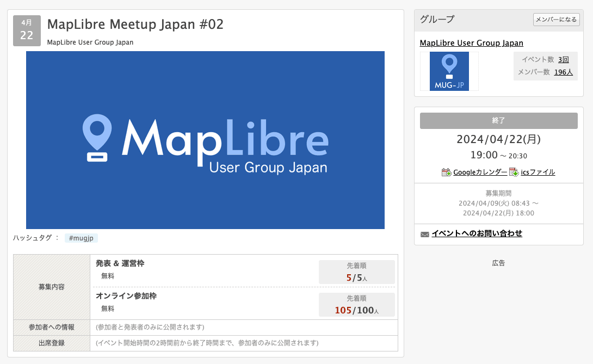593x364 pixels.
Task: Add event via Googleカレンダー link
Action: click(480, 172)
